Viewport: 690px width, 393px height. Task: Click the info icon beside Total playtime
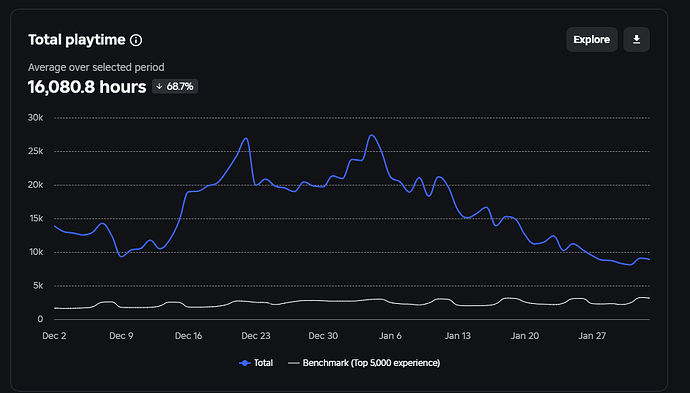pos(136,40)
